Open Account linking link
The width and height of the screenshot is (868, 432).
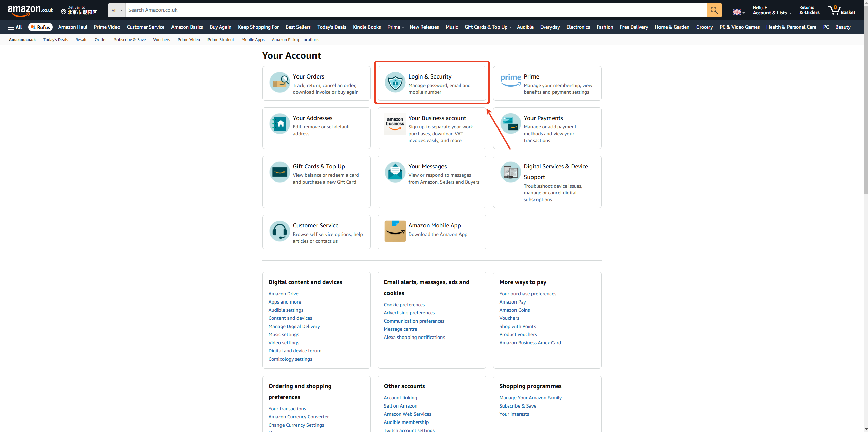click(x=400, y=398)
